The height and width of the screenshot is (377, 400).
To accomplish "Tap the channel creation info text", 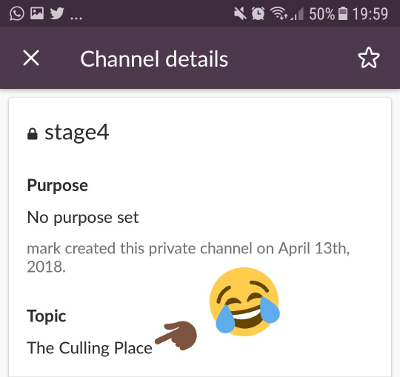I will (x=188, y=258).
